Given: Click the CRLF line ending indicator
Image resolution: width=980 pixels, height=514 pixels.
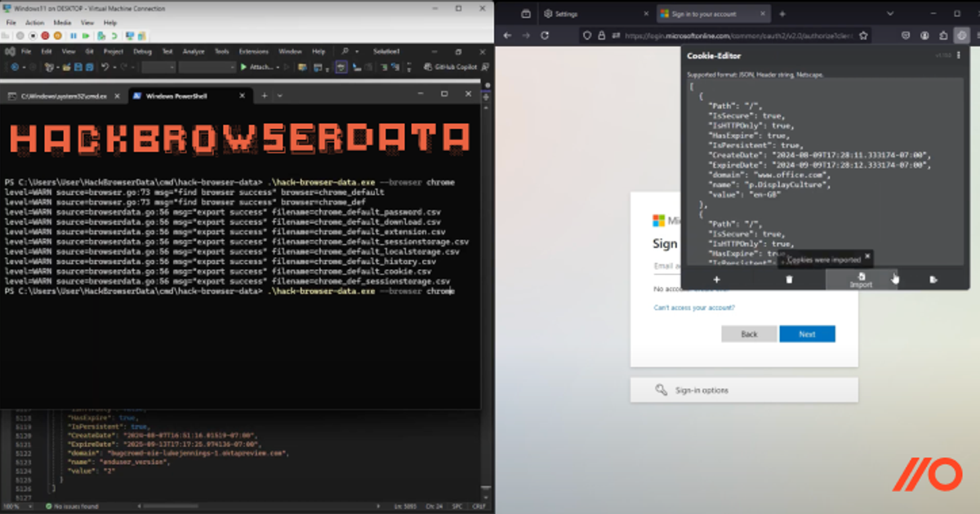Looking at the screenshot, I should (479, 507).
